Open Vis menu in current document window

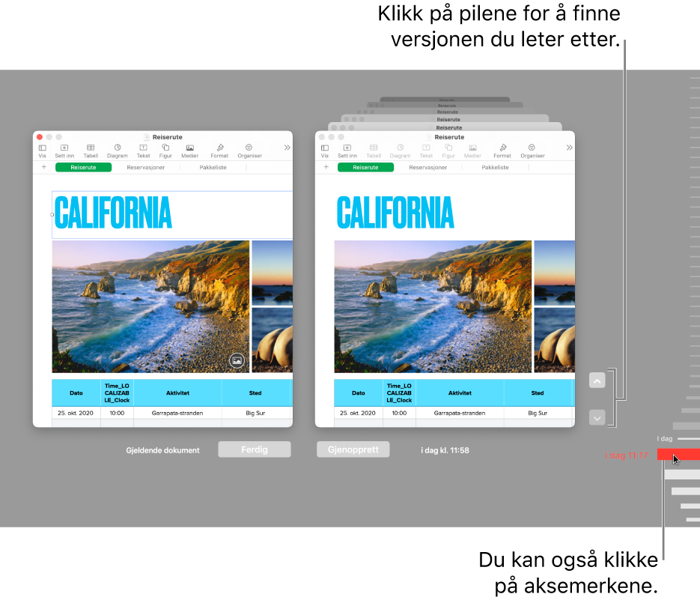(x=42, y=151)
